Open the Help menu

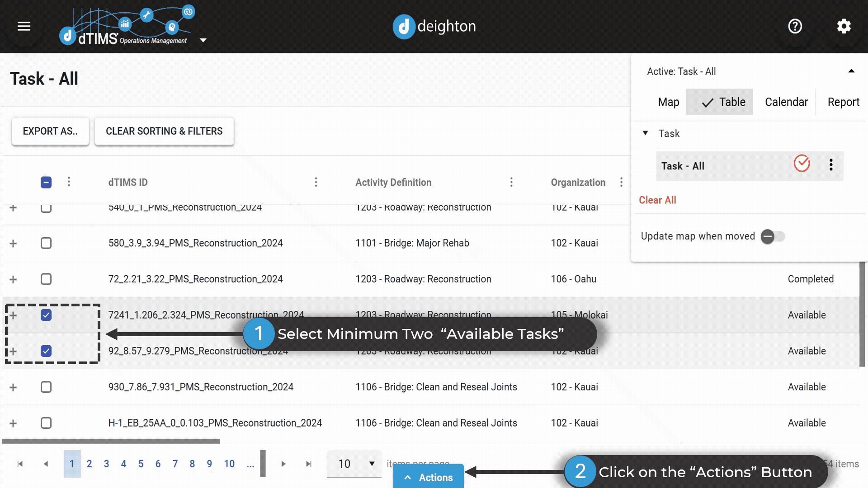pyautogui.click(x=795, y=26)
